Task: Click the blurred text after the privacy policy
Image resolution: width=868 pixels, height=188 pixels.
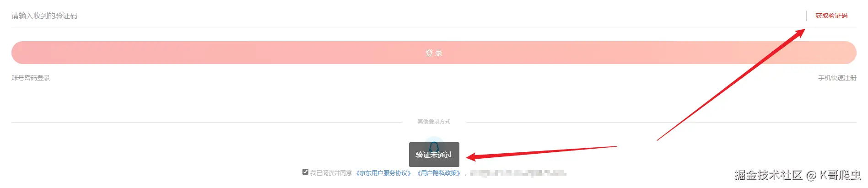Action: (x=518, y=173)
